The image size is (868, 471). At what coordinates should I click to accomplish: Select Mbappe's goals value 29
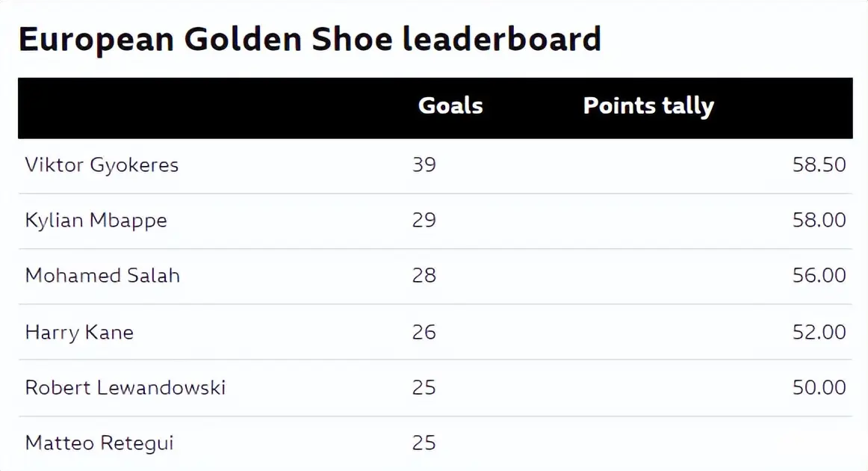click(x=424, y=220)
